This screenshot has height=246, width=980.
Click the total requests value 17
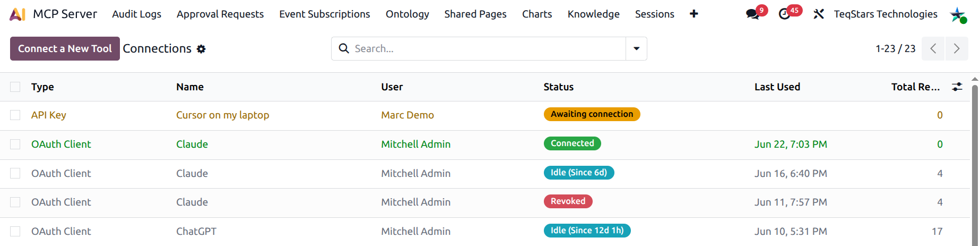click(937, 232)
